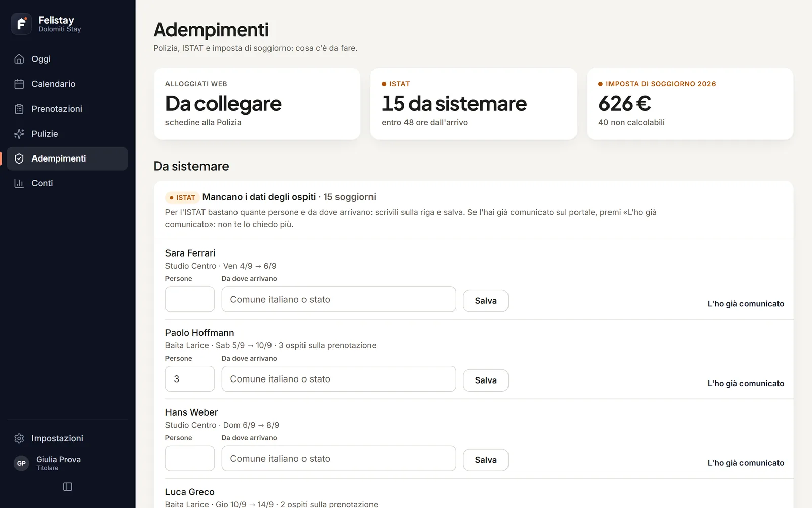The image size is (812, 508).
Task: Click the Giulia Prova account name
Action: pos(58,459)
